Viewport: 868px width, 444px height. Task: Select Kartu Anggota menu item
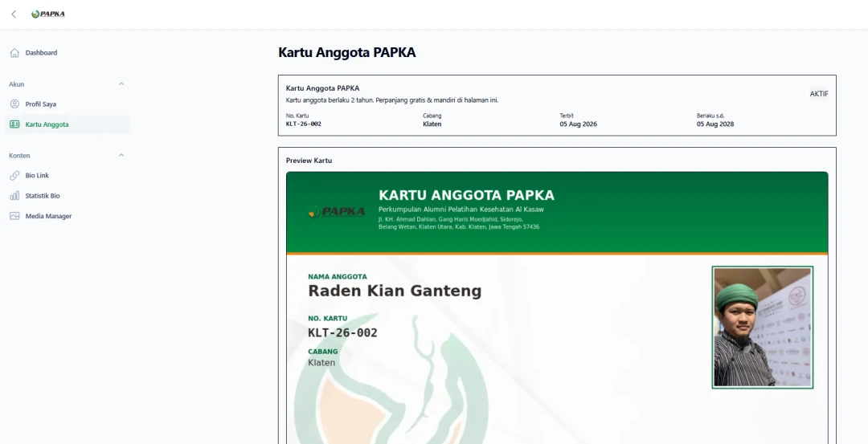click(x=68, y=124)
